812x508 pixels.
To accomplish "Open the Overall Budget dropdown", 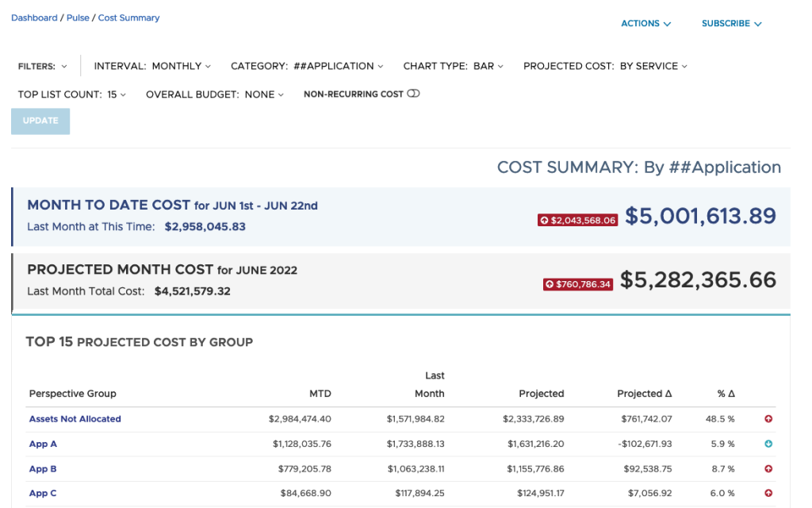I will pos(215,94).
